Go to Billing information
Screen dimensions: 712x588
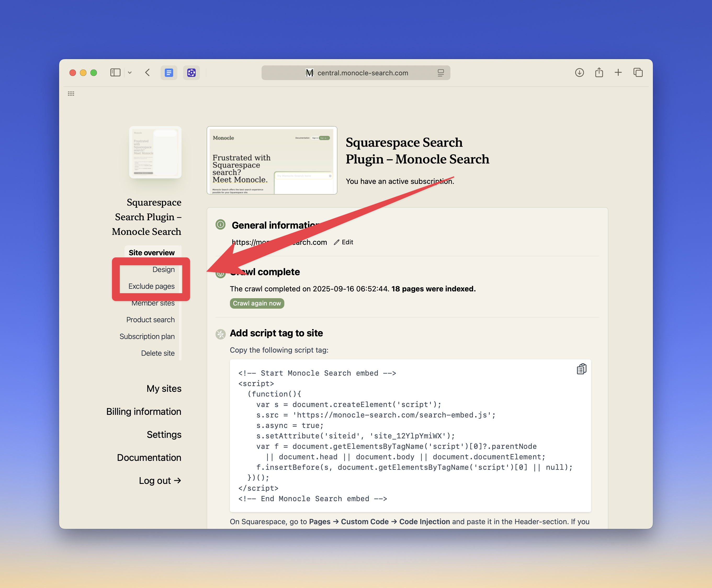point(144,411)
